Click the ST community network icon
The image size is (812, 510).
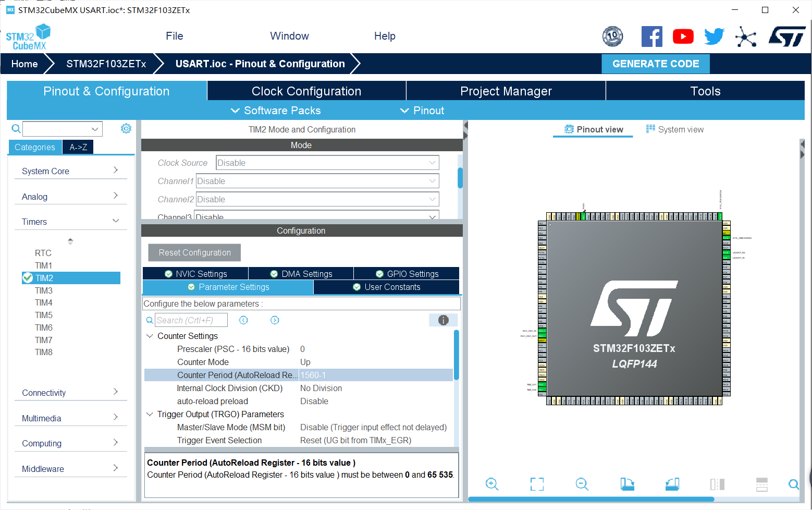746,37
